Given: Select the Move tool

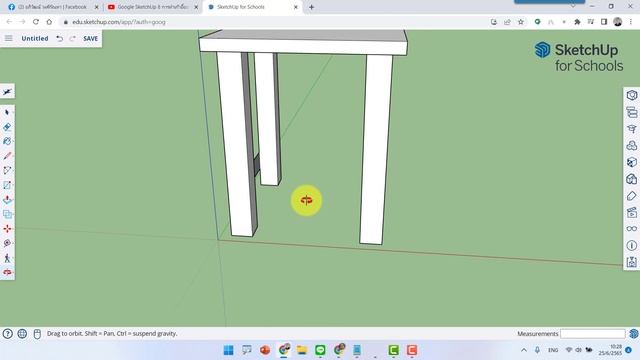Looking at the screenshot, I should pos(7,229).
